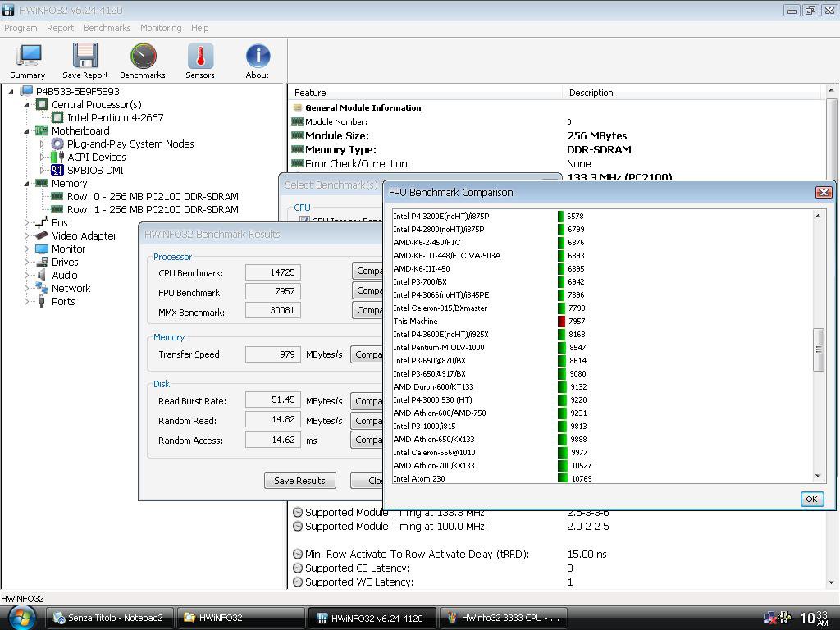Switch to Senza Titolo - Notepad2 taskbar window
The image size is (840, 630).
click(111, 618)
